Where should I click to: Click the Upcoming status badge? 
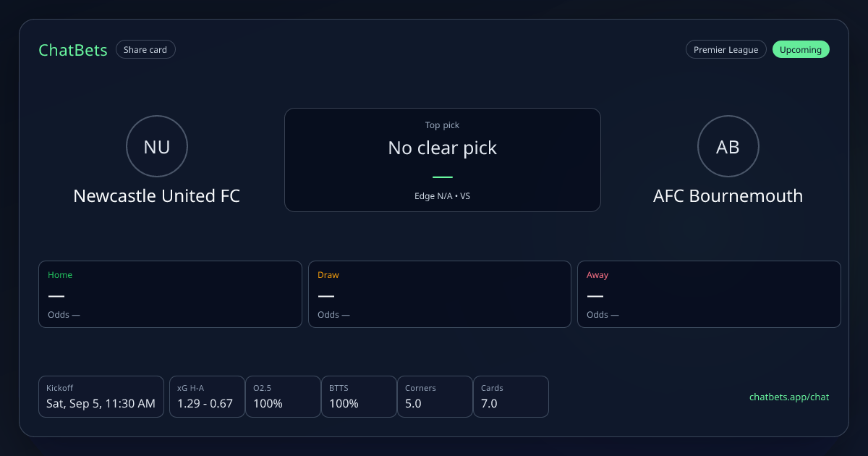pyautogui.click(x=801, y=50)
